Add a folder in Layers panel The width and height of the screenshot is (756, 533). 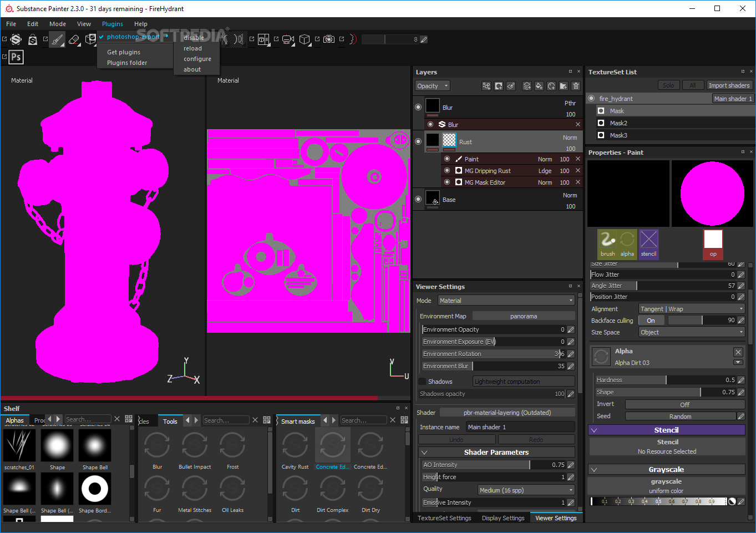(564, 86)
